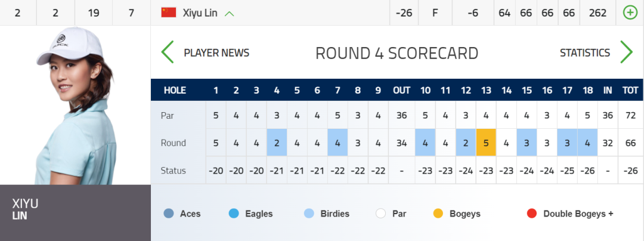
Task: Open the Player News section
Action: click(216, 53)
